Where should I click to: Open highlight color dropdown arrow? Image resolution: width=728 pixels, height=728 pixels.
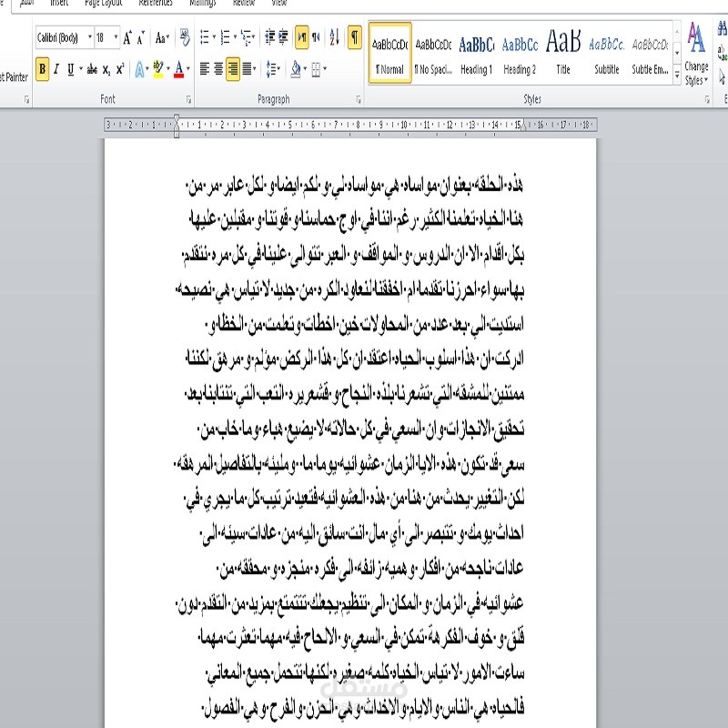(x=168, y=69)
